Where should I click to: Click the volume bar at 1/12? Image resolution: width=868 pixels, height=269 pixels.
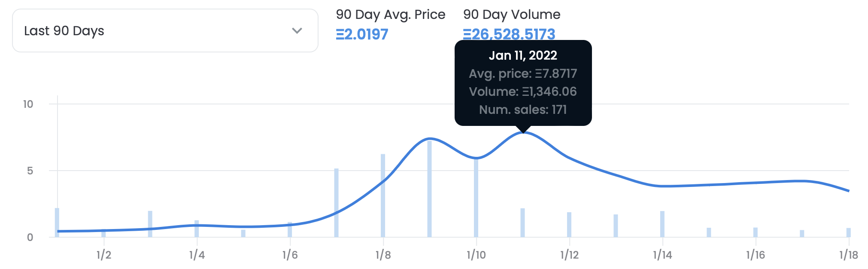[569, 224]
